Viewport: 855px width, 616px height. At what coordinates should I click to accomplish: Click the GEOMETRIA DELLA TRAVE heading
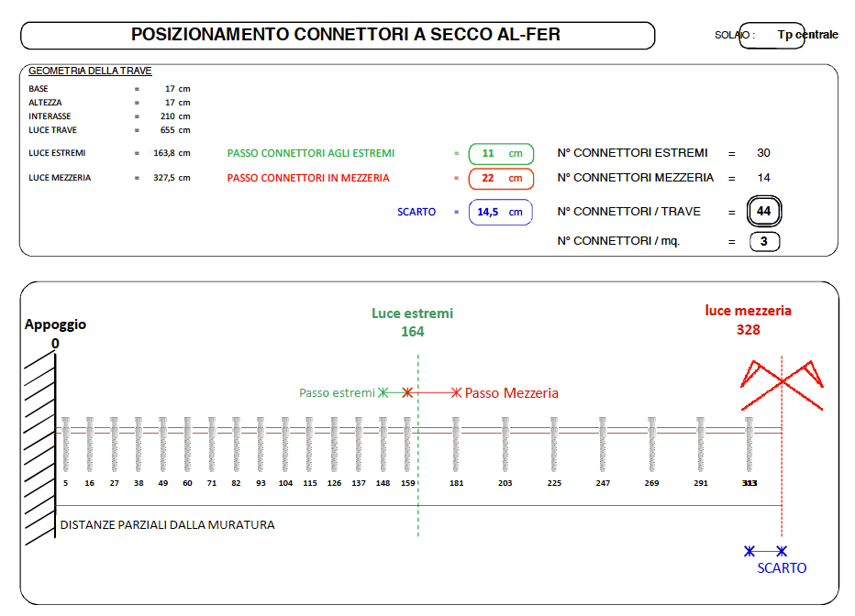pos(90,71)
